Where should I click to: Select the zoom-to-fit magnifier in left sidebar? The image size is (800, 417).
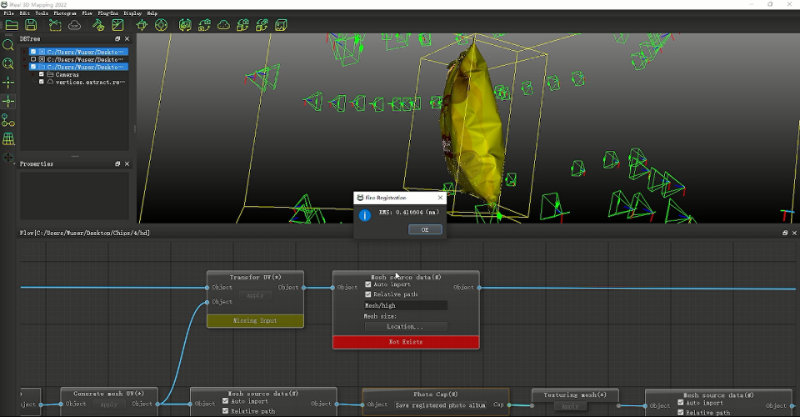[8, 64]
